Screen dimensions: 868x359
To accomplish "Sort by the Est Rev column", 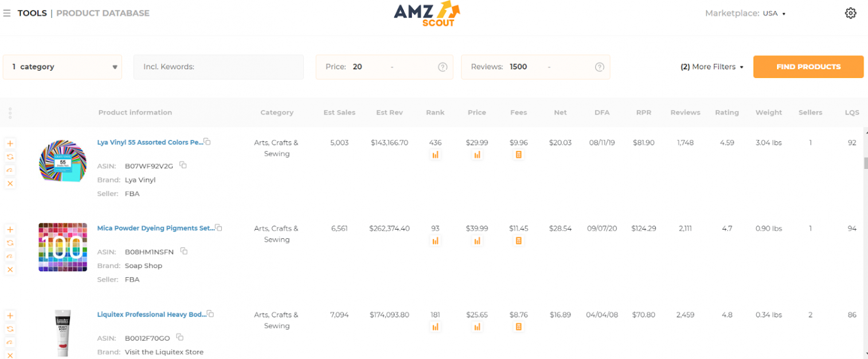I will click(x=389, y=113).
